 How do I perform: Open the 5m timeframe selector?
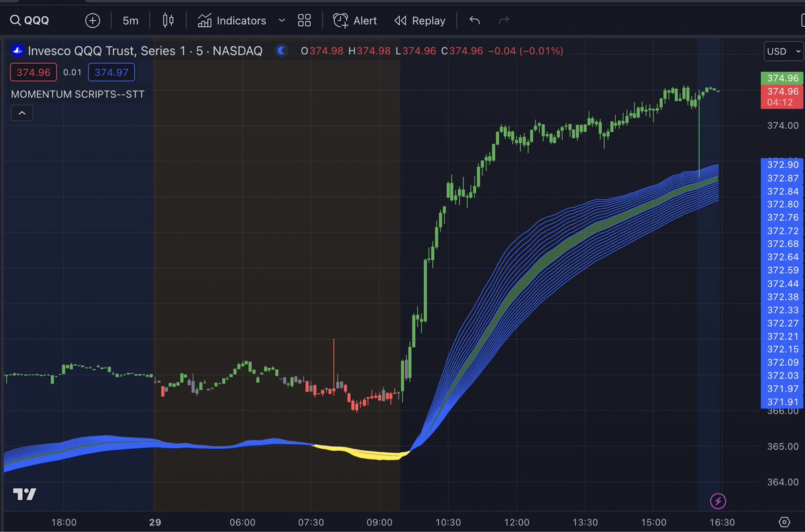tap(130, 21)
